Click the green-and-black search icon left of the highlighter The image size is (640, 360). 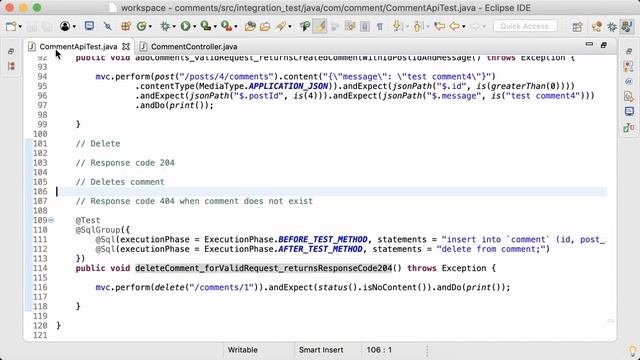pyautogui.click(x=304, y=27)
